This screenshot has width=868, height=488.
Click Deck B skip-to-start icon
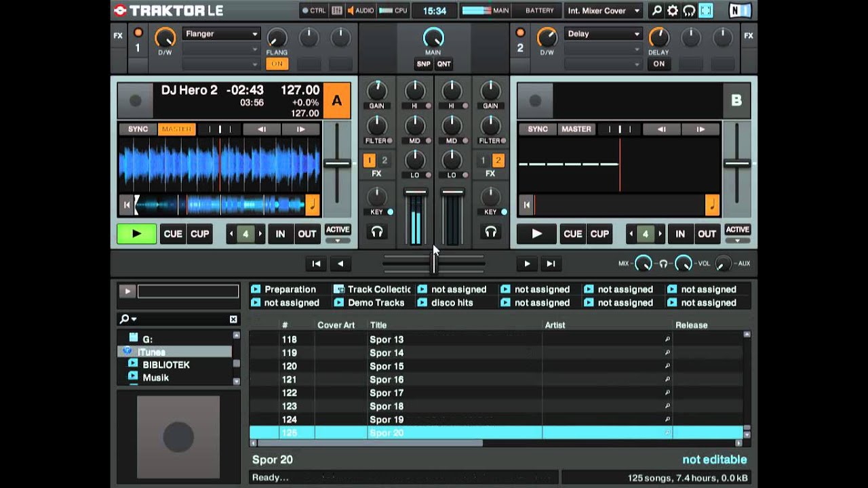pos(526,204)
